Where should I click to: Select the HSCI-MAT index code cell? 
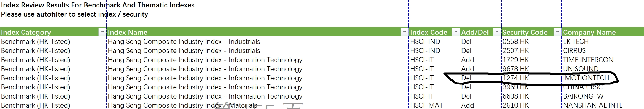[434, 105]
